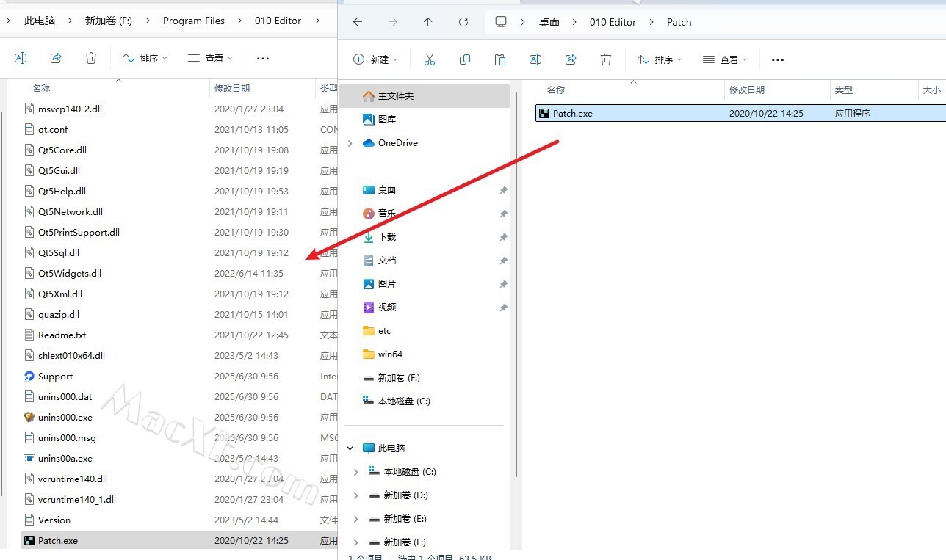Screen dimensions: 946x560
Task: Sort by 修改日期 column in the Patch window
Action: click(x=747, y=90)
